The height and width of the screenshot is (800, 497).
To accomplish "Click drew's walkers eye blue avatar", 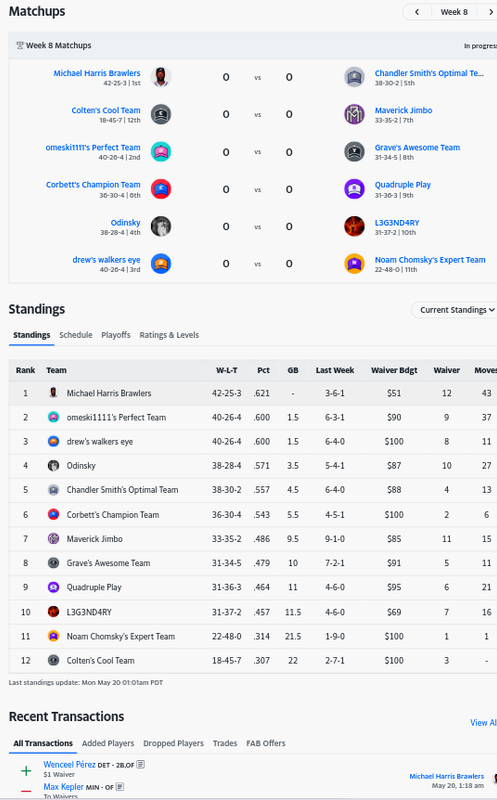I will click(x=161, y=264).
